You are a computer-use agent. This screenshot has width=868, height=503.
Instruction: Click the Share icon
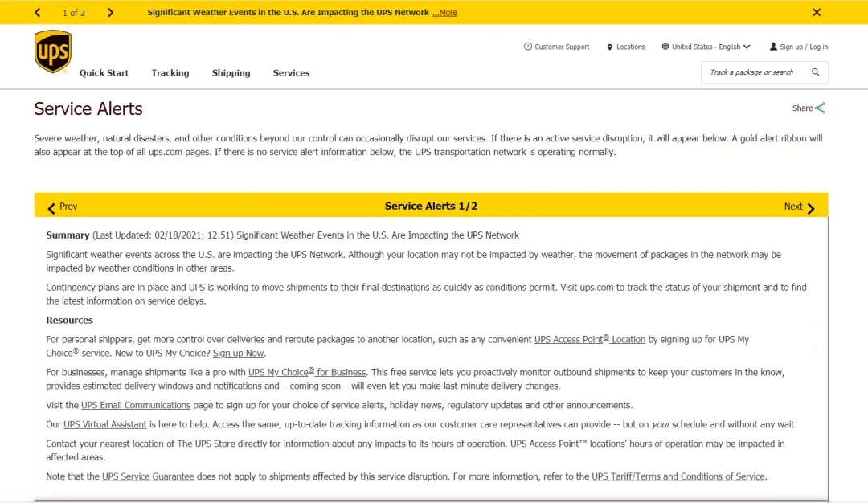tap(821, 108)
